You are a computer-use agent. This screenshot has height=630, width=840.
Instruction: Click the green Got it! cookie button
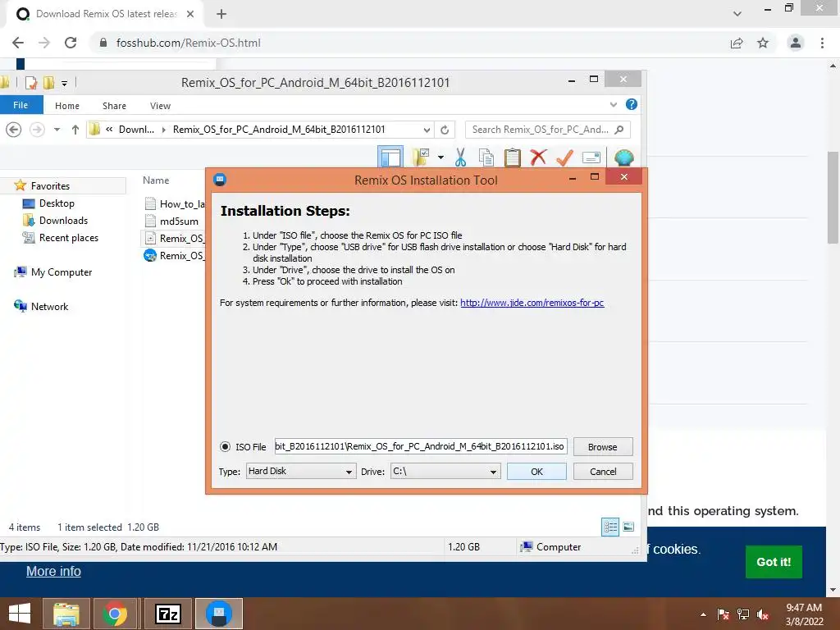(x=774, y=562)
